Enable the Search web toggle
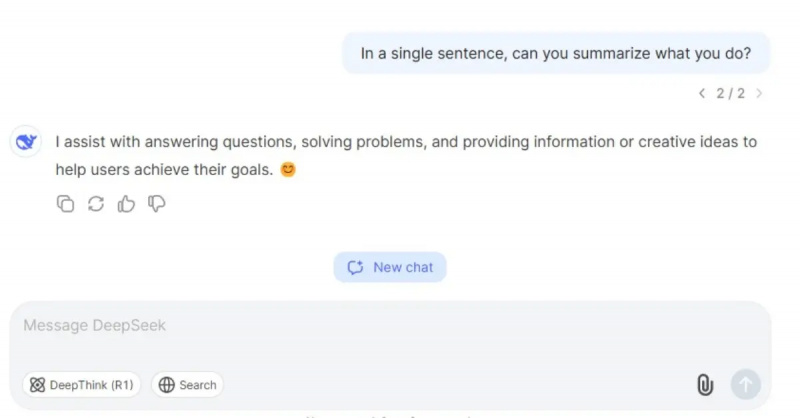 pos(187,385)
